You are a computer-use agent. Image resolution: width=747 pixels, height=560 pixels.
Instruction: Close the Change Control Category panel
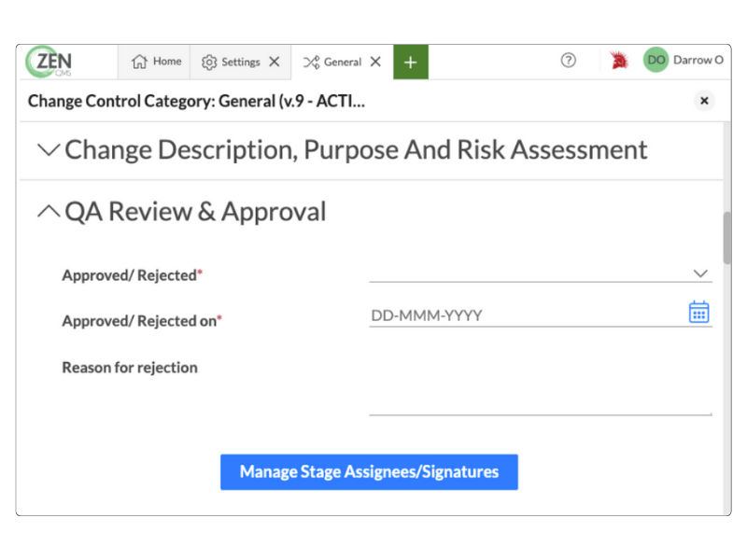(x=704, y=101)
